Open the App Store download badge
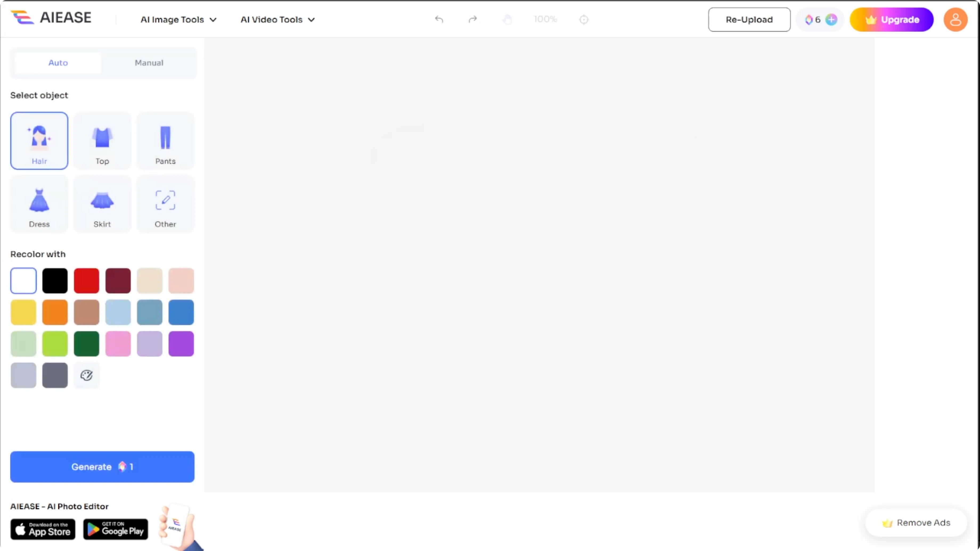Screen dimensions: 980x551 tap(43, 529)
